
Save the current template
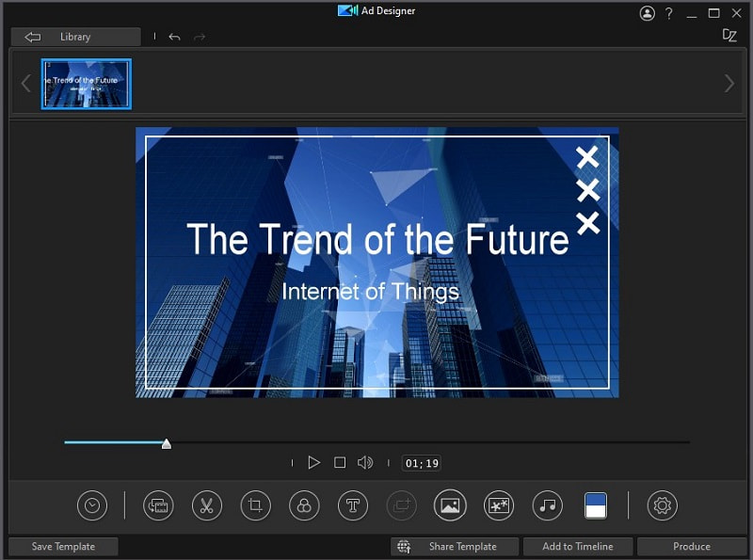click(62, 546)
